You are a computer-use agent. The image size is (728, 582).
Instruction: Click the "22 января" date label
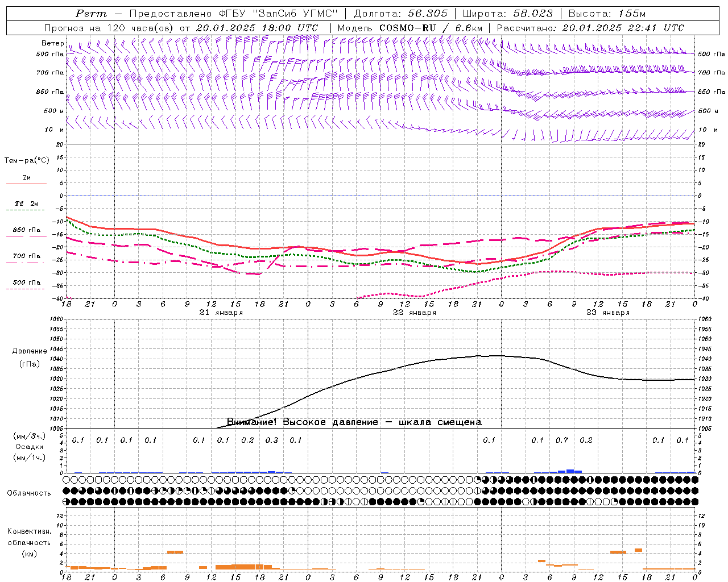[x=415, y=313]
